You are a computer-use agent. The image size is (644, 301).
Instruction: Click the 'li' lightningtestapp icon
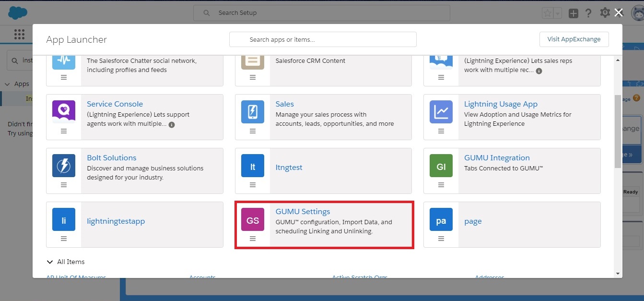(x=64, y=219)
